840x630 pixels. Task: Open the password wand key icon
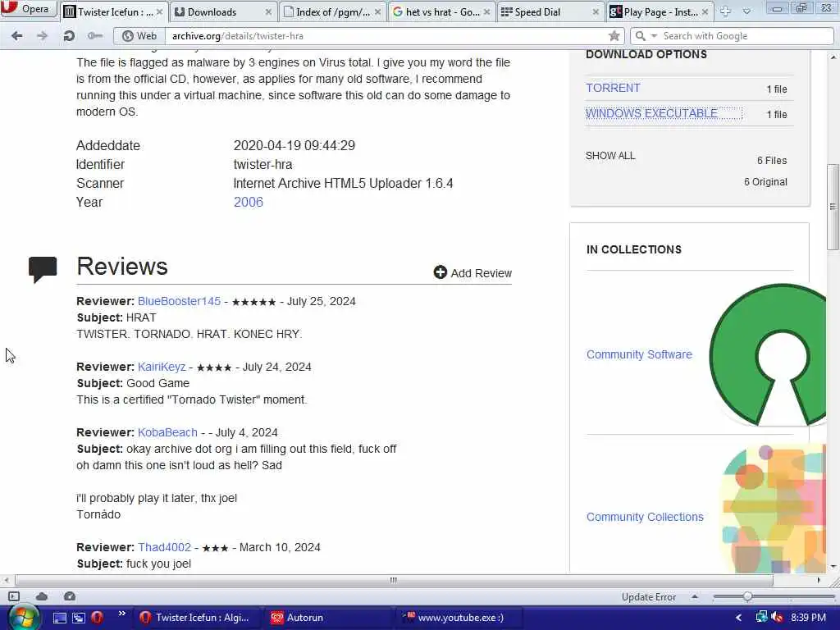(95, 36)
